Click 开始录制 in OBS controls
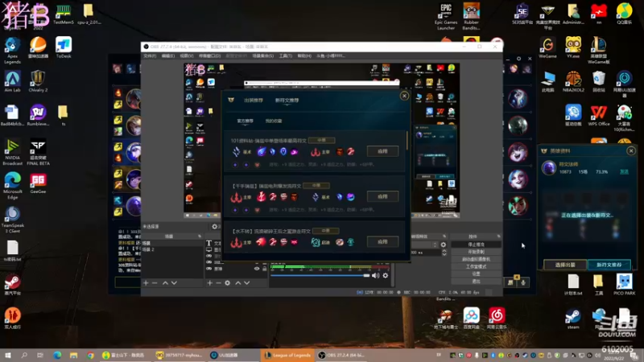The image size is (644, 362). coord(476,252)
